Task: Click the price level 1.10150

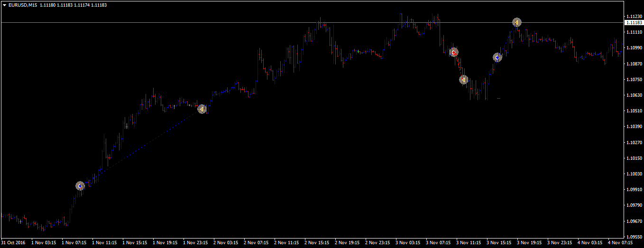Action: point(634,158)
